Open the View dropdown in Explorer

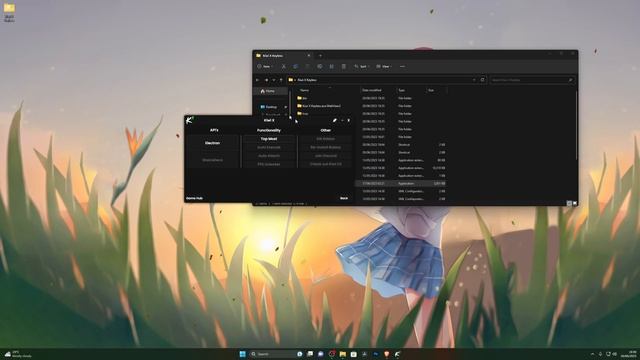coord(384,66)
